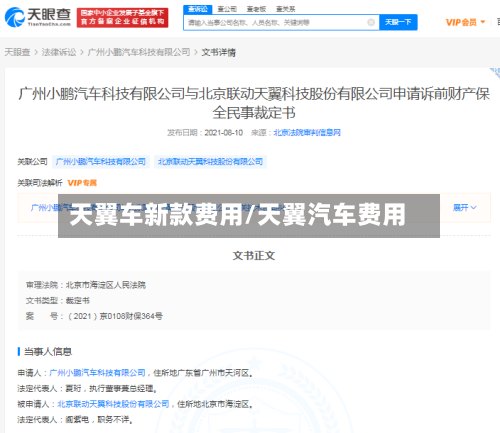Expand the related judicial analysis with 展开

click(x=465, y=208)
